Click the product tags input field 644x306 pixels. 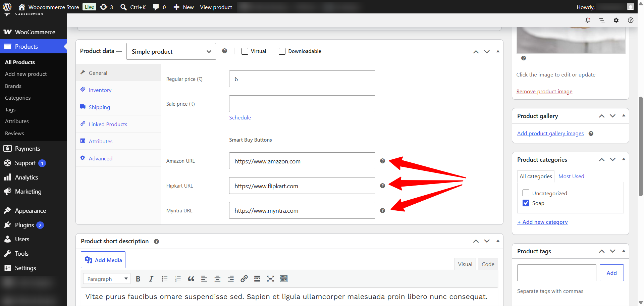click(557, 273)
